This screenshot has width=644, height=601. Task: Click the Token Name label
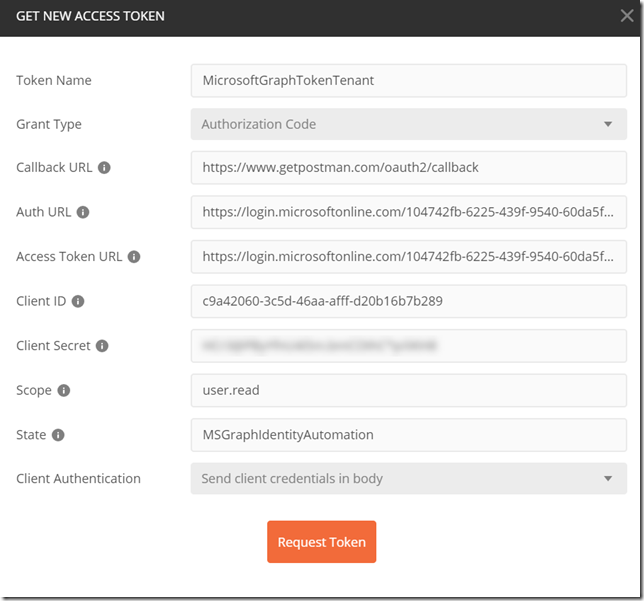pos(54,81)
